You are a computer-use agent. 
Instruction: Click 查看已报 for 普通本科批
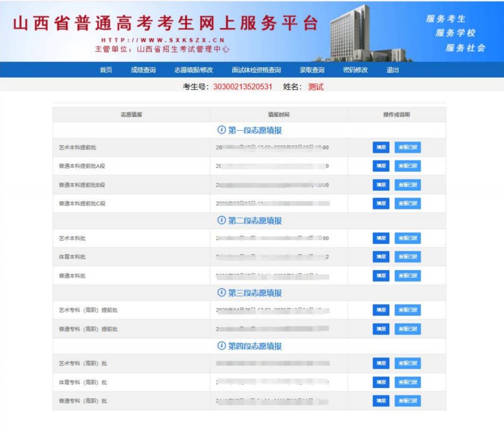click(408, 276)
